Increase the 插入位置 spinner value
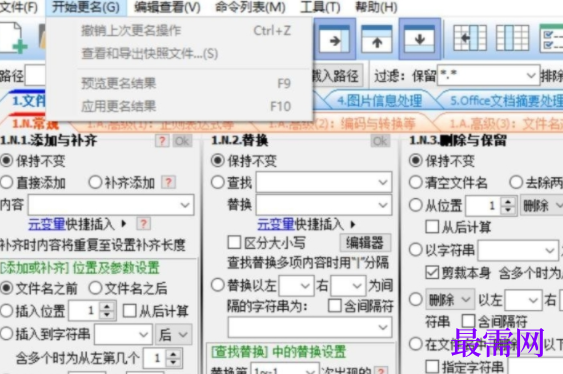Screen dimensions: 563x374 click(x=107, y=306)
